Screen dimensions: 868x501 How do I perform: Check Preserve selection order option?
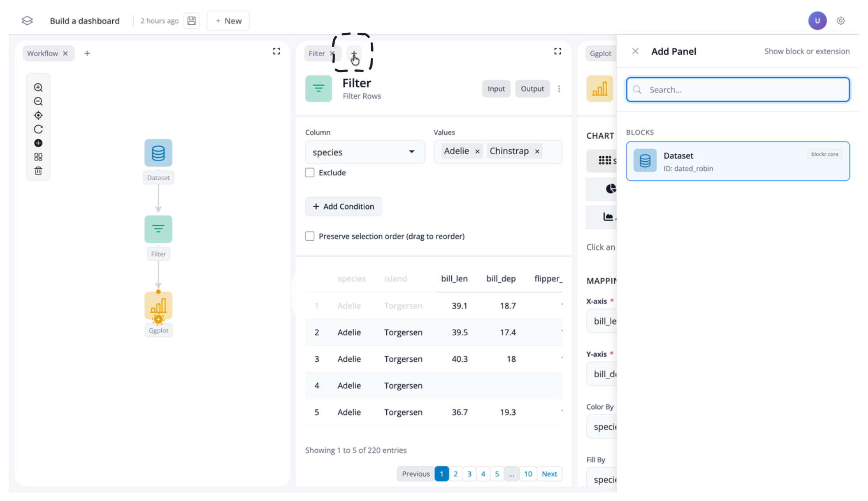(310, 236)
